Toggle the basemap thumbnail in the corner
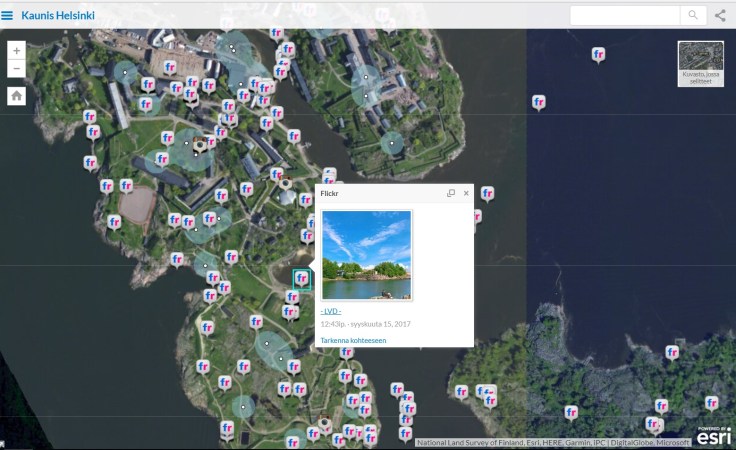Viewport: 736px width, 450px height. [x=700, y=63]
